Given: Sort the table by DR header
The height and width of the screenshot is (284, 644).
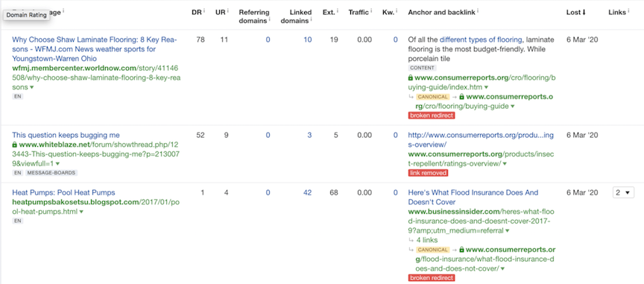Looking at the screenshot, I should point(196,13).
